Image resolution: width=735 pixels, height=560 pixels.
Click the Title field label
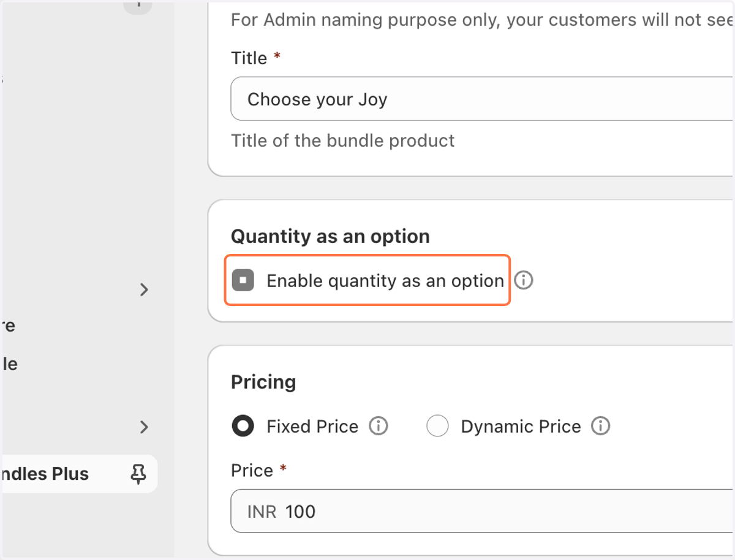[x=249, y=58]
